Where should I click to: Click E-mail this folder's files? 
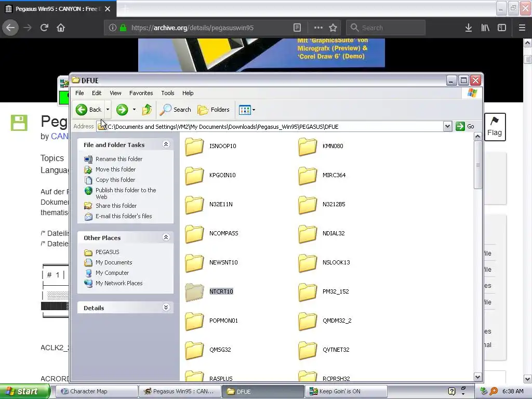(x=124, y=216)
